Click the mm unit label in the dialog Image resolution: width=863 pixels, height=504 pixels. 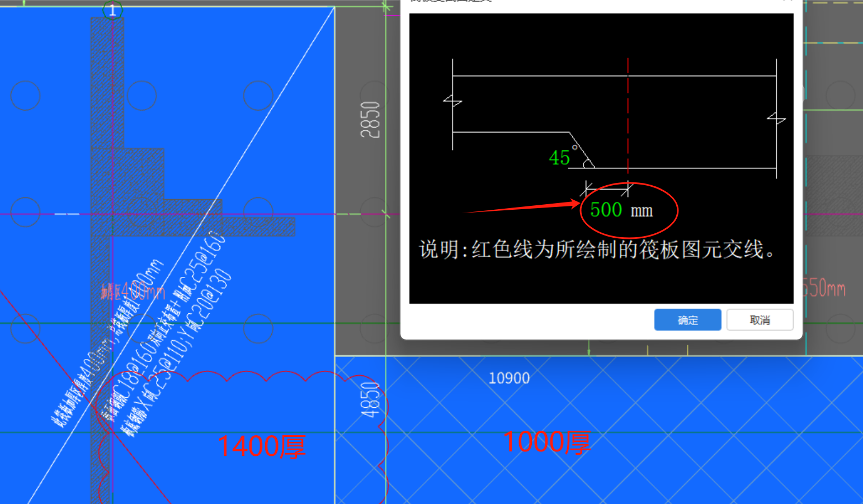[x=642, y=211]
